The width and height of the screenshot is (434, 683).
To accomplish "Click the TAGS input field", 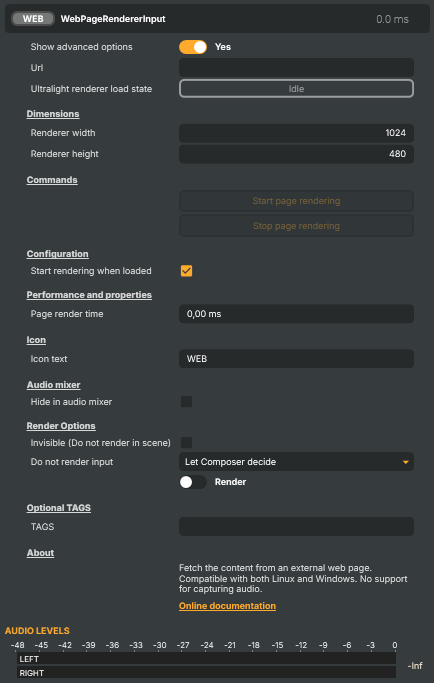I will 296,527.
